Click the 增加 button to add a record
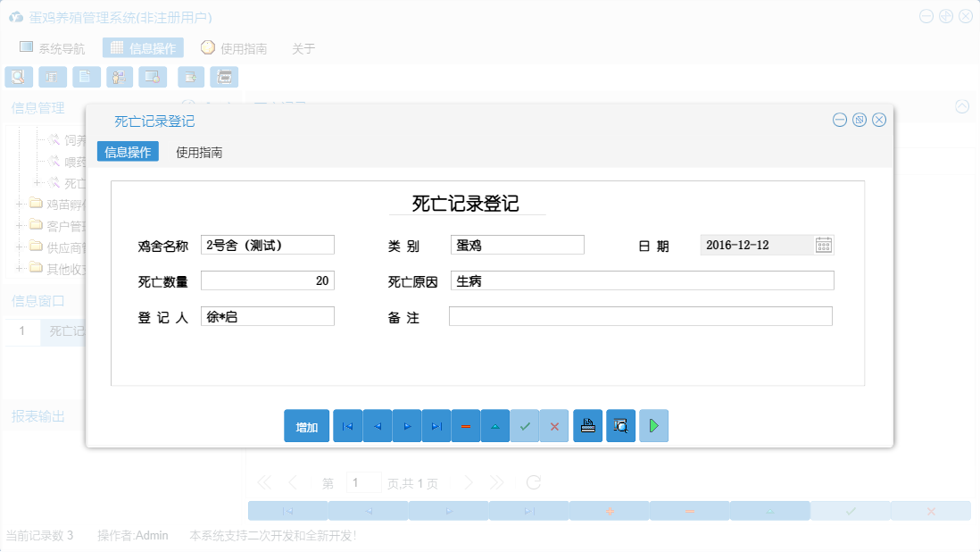Viewport: 980px width, 552px height. 306,426
